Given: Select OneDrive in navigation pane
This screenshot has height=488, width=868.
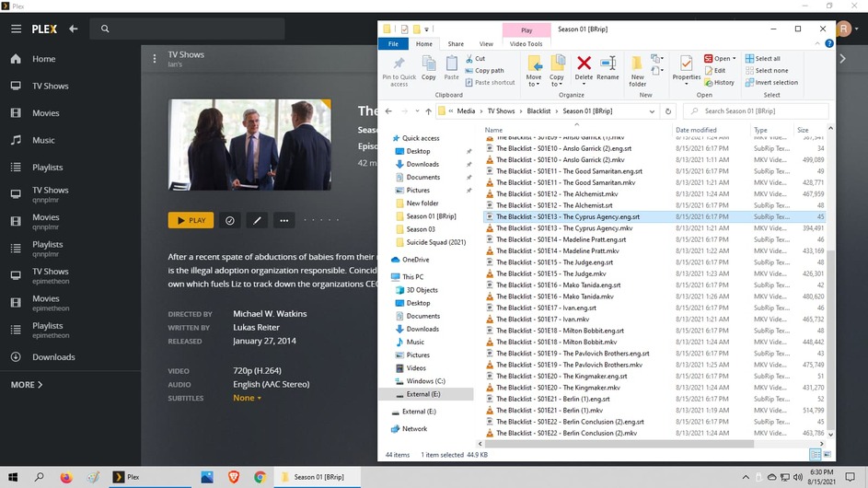Looking at the screenshot, I should (x=415, y=260).
